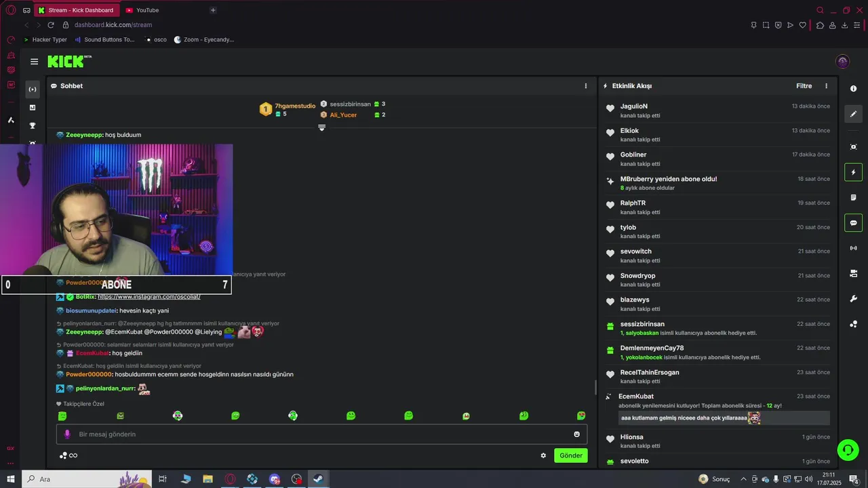Screen dimensions: 868x488
Task: Open Opera browser search icon in title bar
Action: click(x=820, y=10)
